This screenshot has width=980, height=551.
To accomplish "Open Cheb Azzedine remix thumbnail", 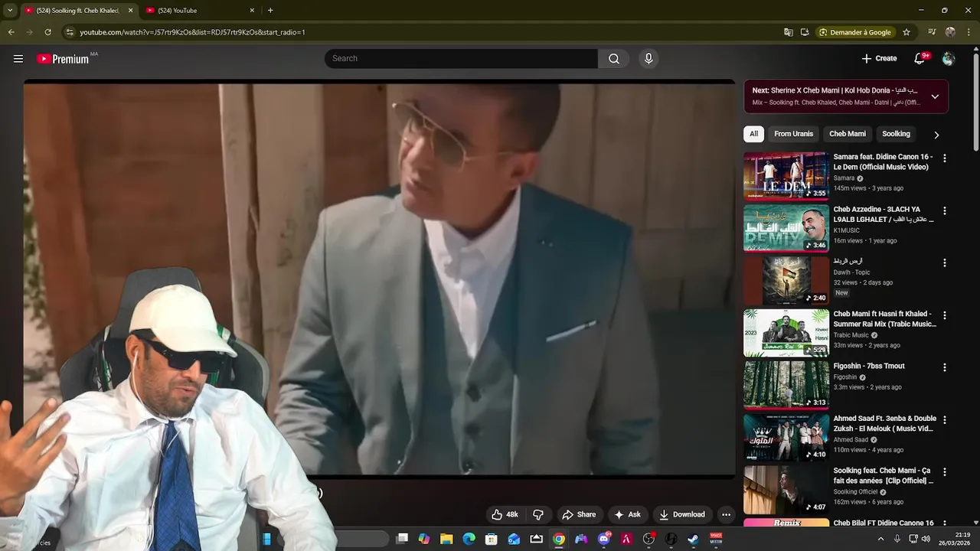I will 786,228.
